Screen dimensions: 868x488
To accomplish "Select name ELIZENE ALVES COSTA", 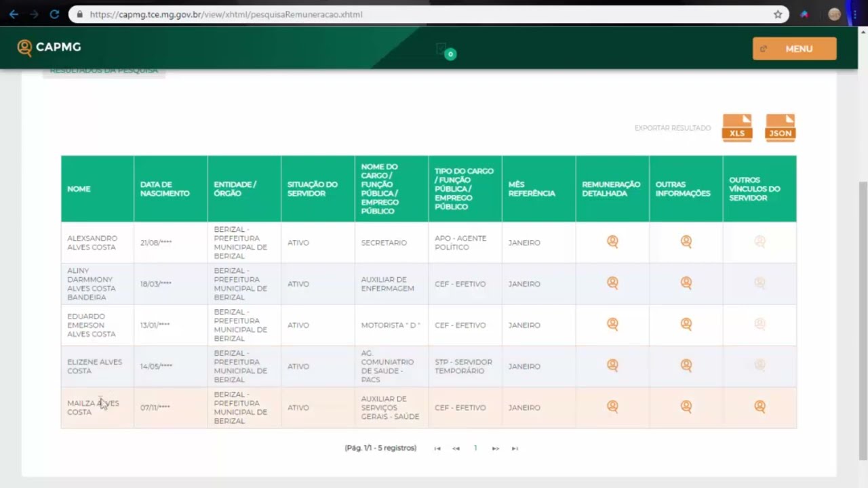I will (x=95, y=367).
